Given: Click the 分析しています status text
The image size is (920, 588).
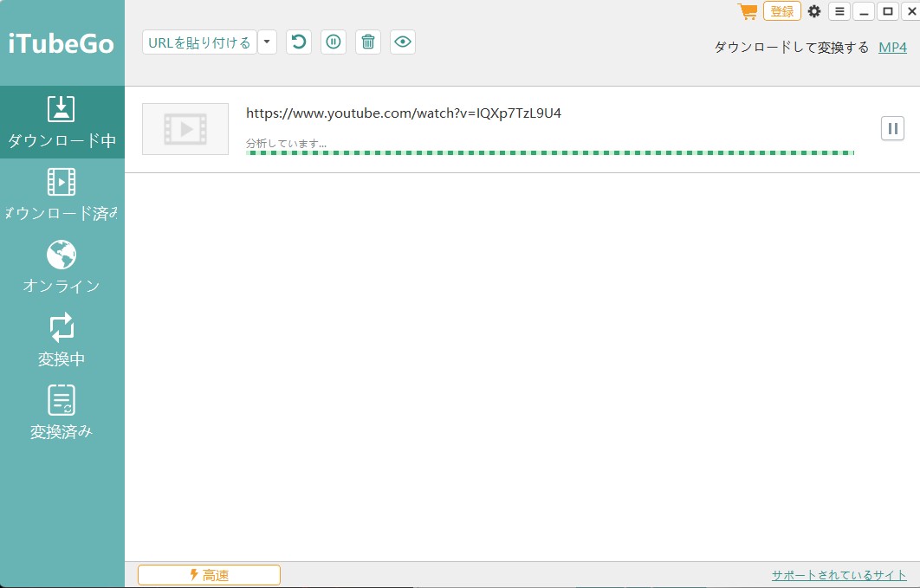Looking at the screenshot, I should (287, 143).
